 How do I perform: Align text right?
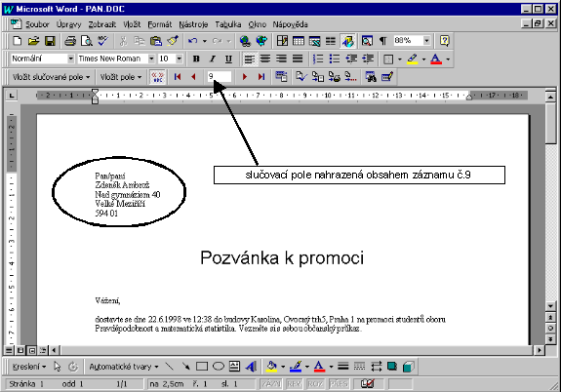281,59
